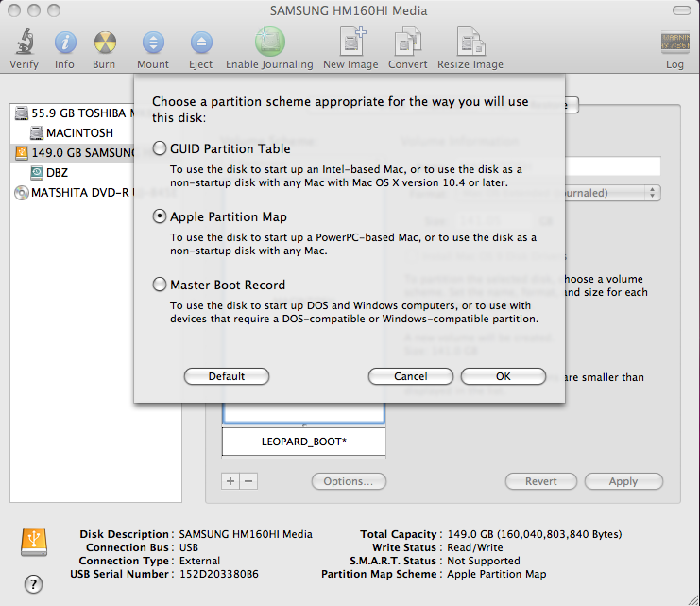Viewport: 700px width, 606px height.
Task: Click Partition Map Scheme value text
Action: tap(497, 574)
